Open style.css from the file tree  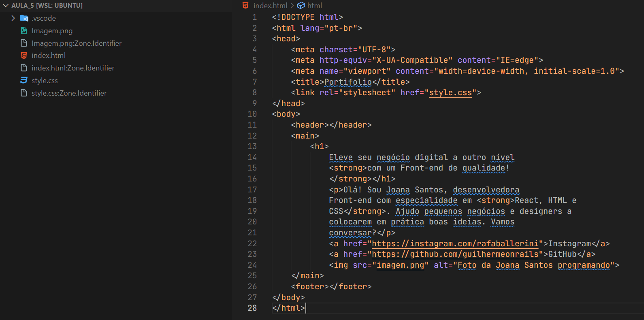45,81
